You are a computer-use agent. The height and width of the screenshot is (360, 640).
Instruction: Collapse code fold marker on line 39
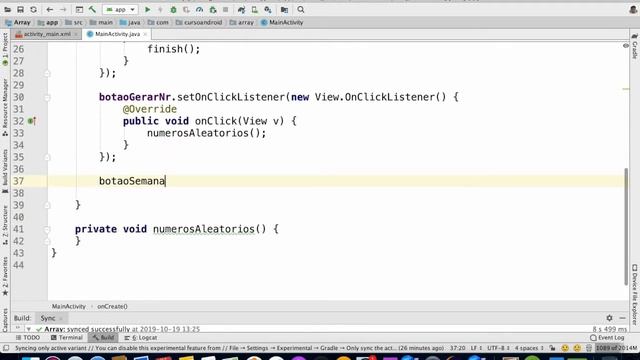(47, 205)
